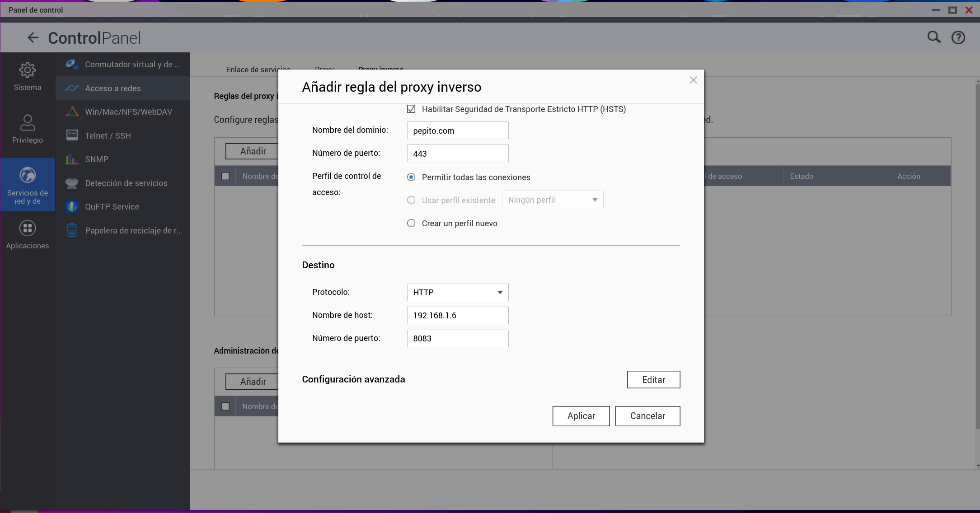
Task: Click the Sistema gear icon
Action: 27,70
